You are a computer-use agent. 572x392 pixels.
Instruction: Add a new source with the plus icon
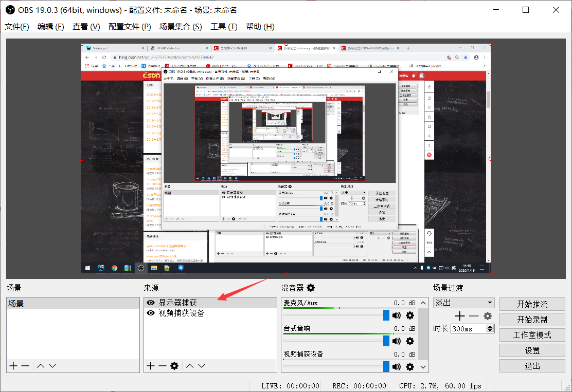click(x=151, y=366)
